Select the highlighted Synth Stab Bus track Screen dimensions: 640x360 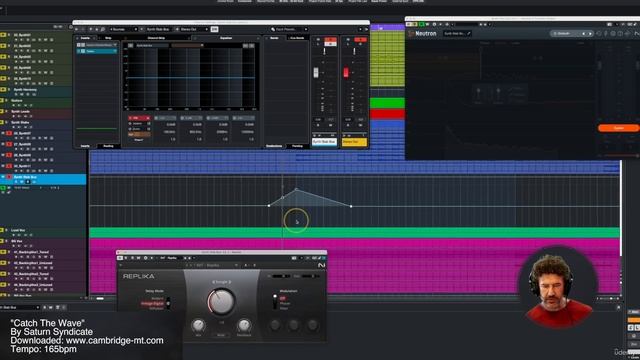(43, 179)
